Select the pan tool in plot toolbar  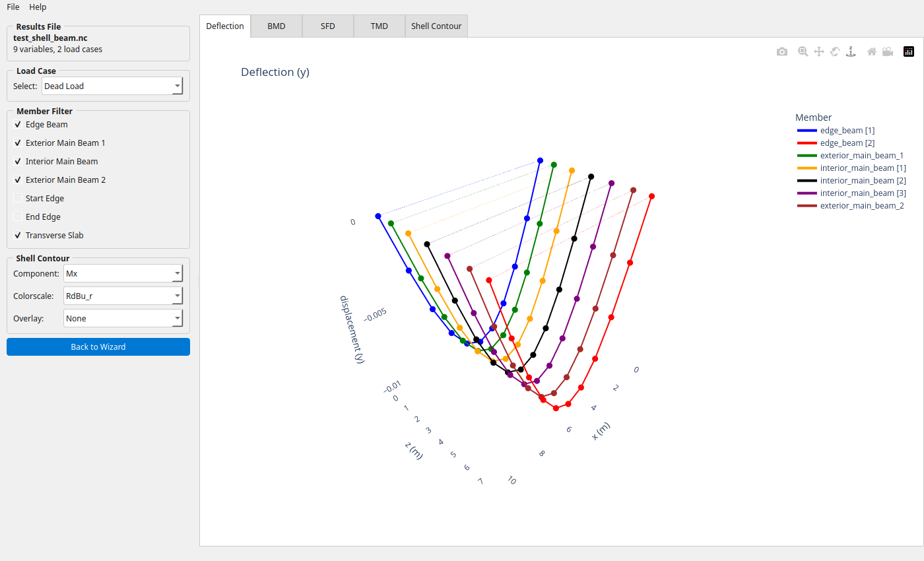coord(819,51)
